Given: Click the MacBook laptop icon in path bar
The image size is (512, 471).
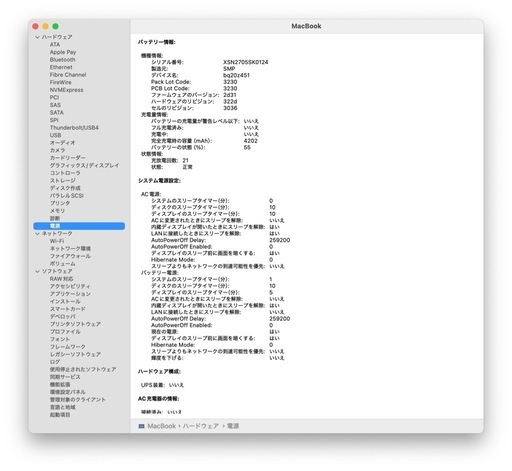Looking at the screenshot, I should pos(141,426).
